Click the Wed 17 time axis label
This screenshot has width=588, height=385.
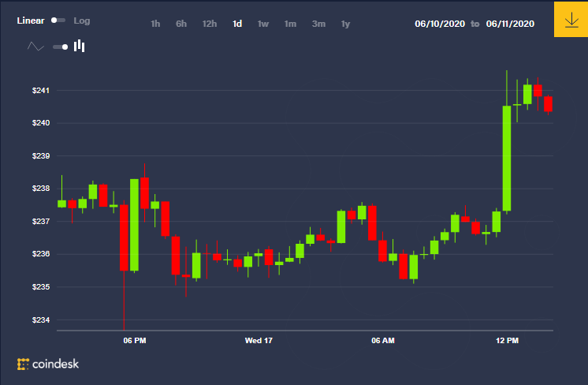click(259, 341)
